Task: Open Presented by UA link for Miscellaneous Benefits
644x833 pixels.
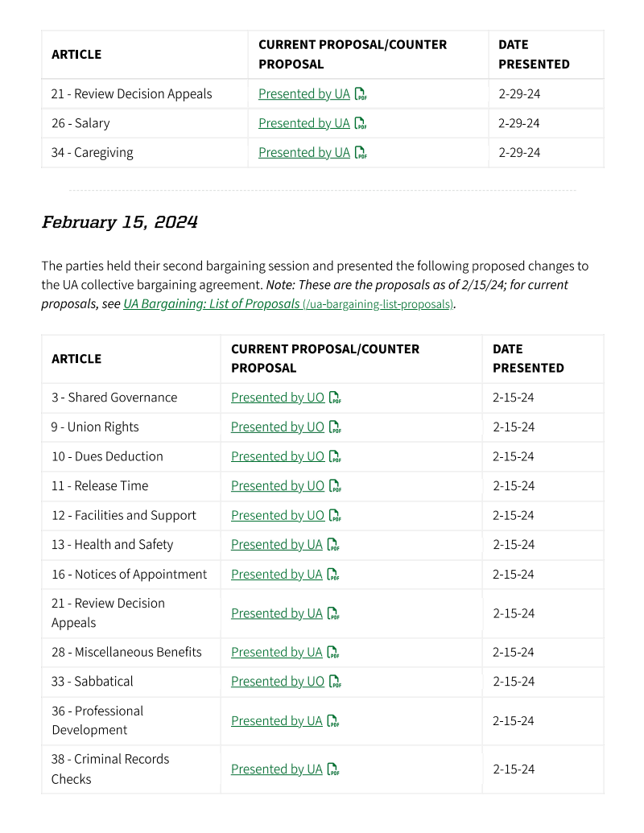Action: [x=276, y=652]
